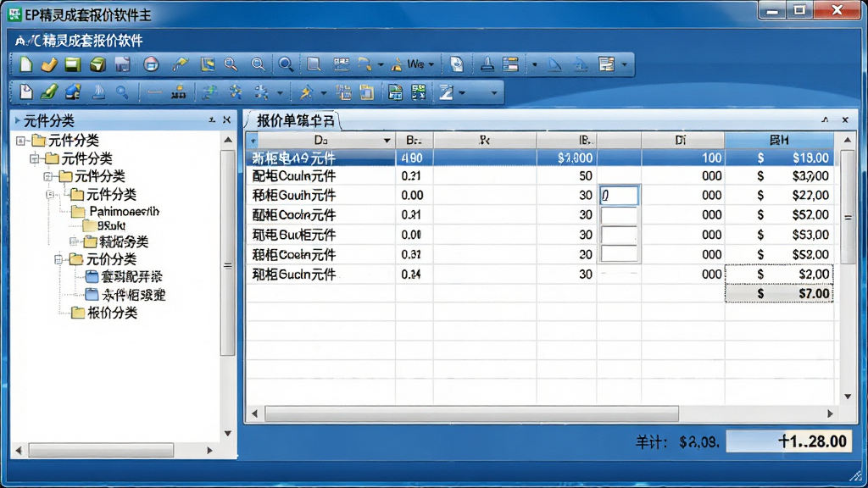The width and height of the screenshot is (868, 488).
Task: Click the yellow window icon in the second toolbar
Action: pos(366,91)
